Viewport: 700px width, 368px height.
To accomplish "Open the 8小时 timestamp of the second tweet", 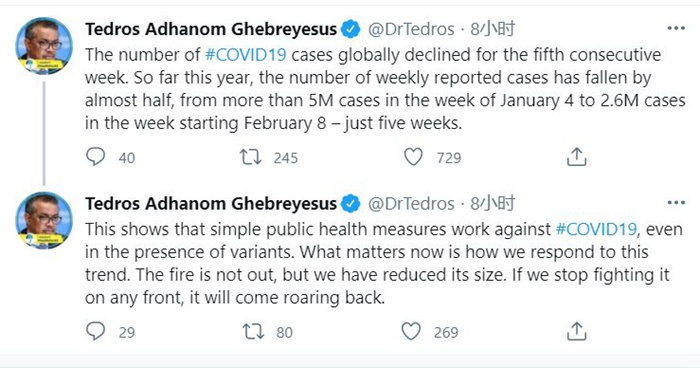I will [492, 204].
